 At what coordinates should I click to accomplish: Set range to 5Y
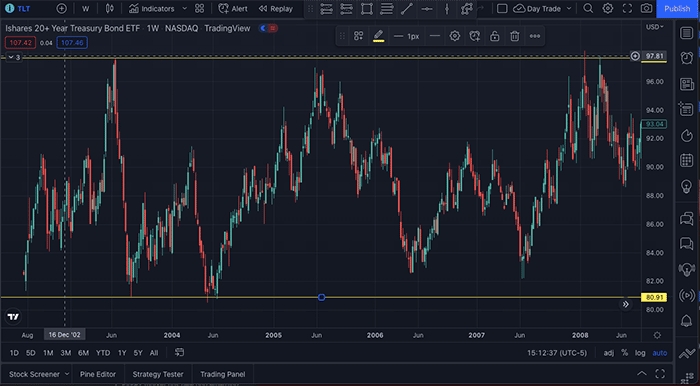click(x=138, y=353)
